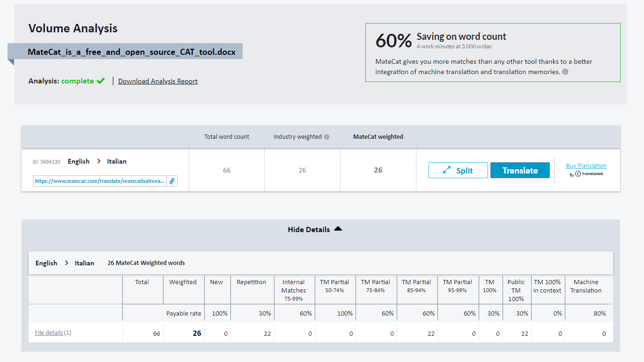The width and height of the screenshot is (644, 362).
Task: Click the bold weighted total 26 in details row
Action: point(197,333)
